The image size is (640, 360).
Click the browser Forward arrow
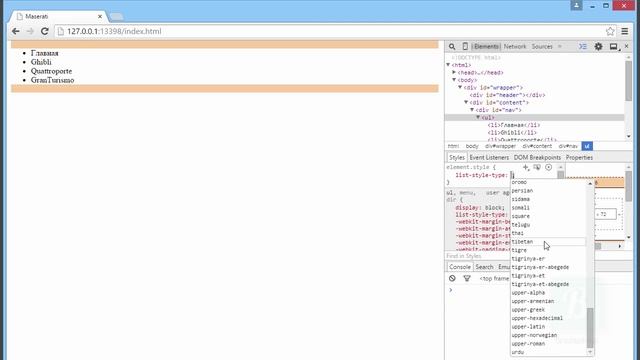point(30,31)
